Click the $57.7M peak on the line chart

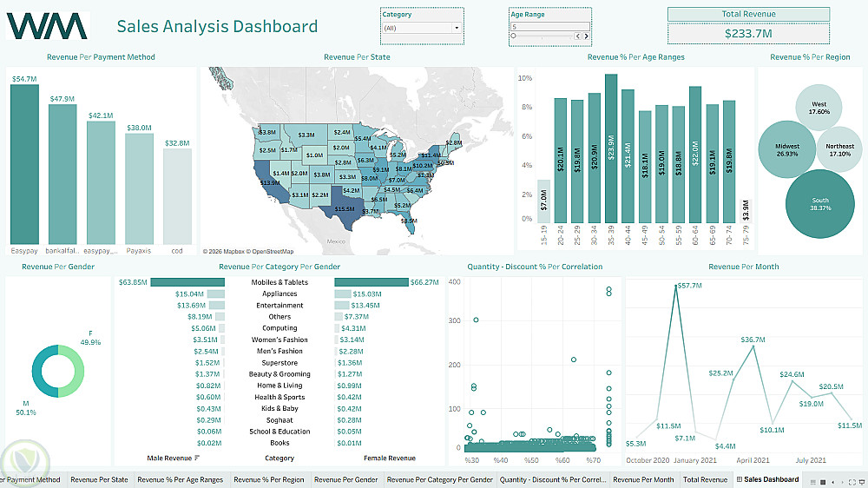(676, 286)
